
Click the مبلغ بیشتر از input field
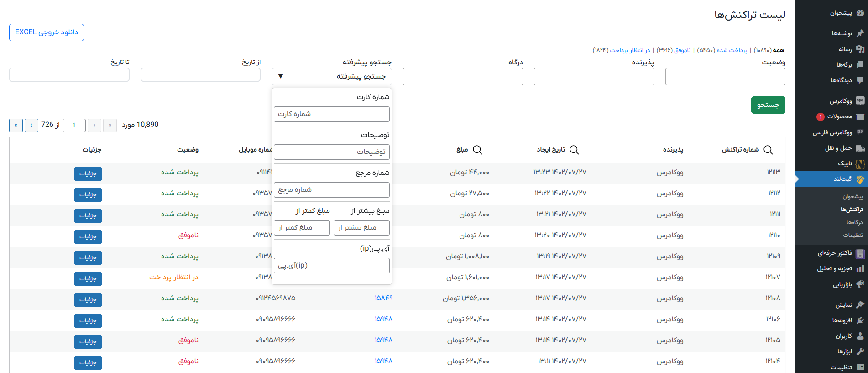pyautogui.click(x=361, y=228)
